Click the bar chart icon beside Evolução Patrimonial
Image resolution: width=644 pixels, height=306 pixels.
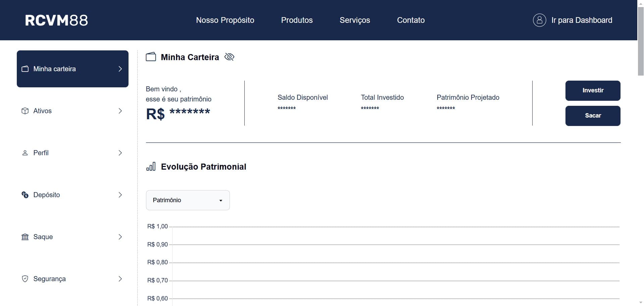point(151,167)
